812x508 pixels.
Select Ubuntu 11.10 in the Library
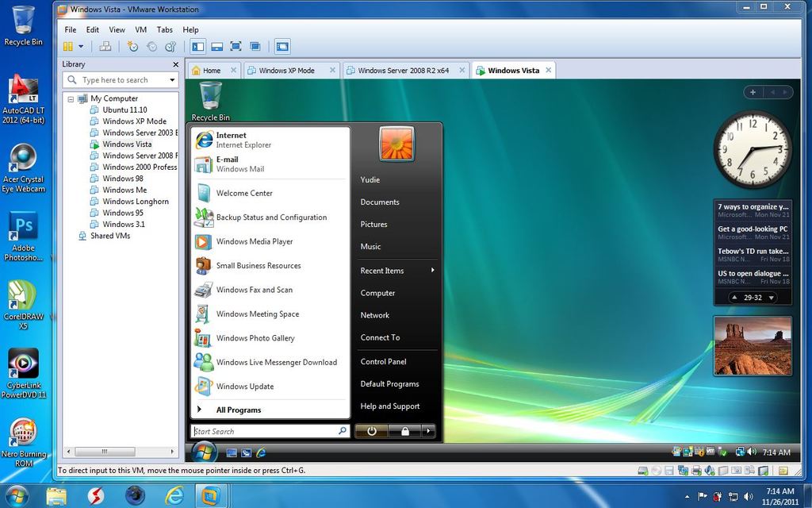tap(124, 110)
